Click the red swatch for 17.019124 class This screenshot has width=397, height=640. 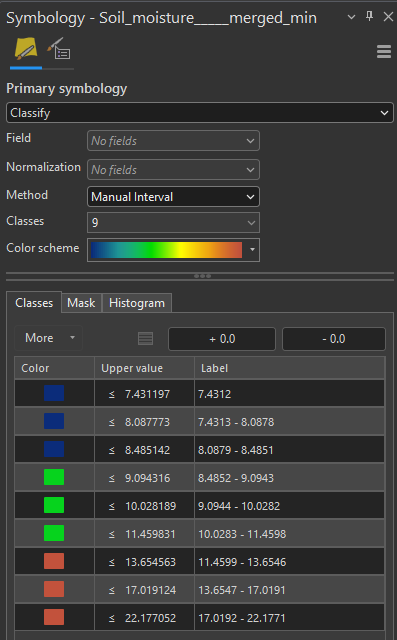pos(54,589)
